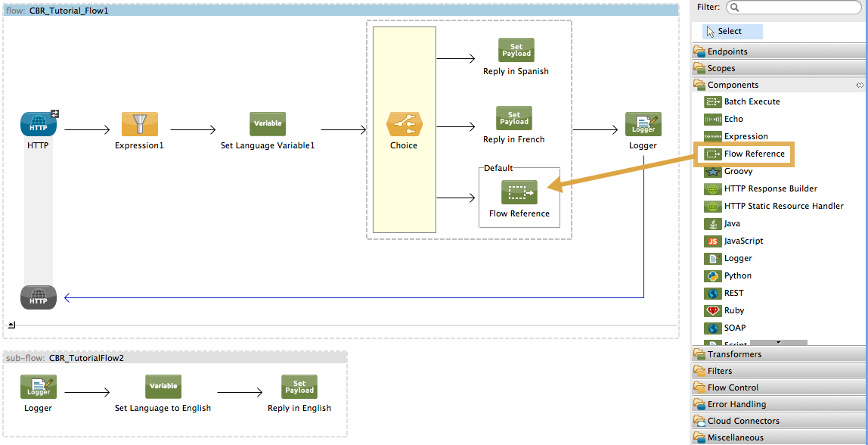868x445 pixels.
Task: Collapse the CBR_Tutorial_Flow1 flow
Action: [11, 325]
